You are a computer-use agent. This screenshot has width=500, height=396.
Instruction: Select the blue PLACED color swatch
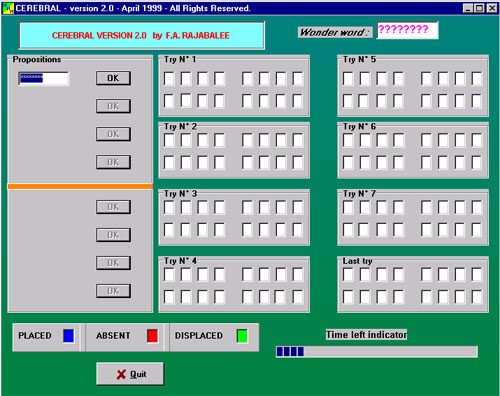[69, 336]
